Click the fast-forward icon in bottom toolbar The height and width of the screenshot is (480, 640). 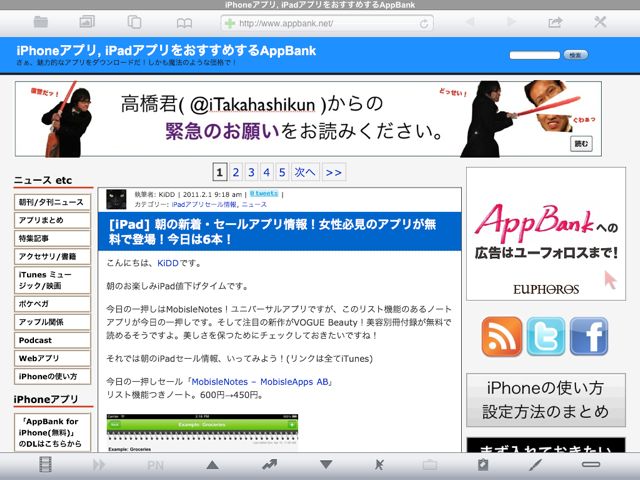[99, 465]
